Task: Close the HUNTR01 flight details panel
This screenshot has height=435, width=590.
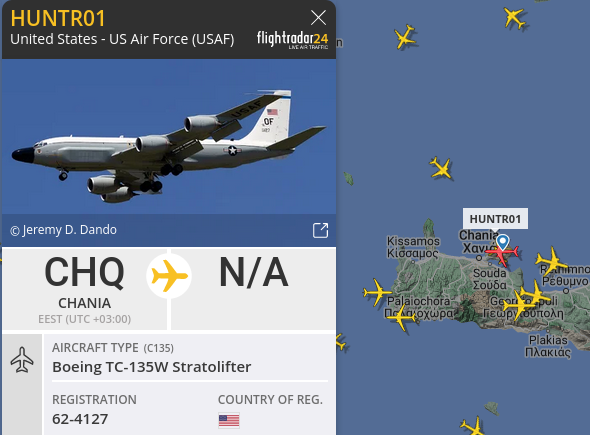Action: coord(318,18)
